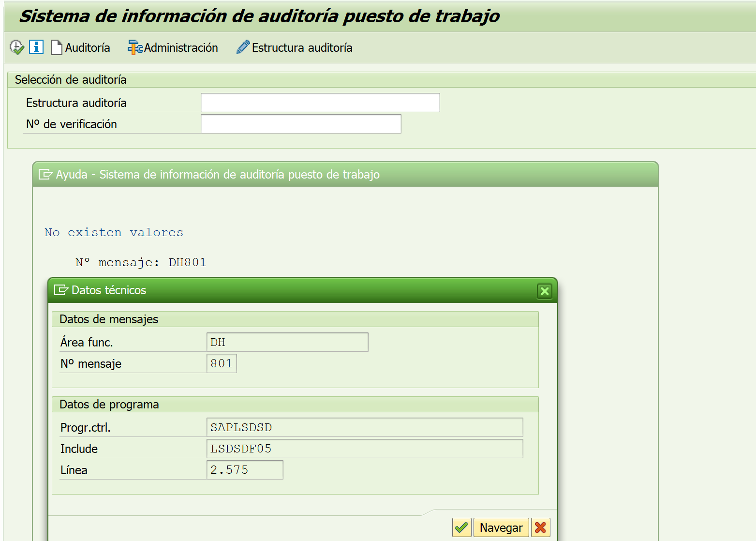Select the Línea field 2.575

pos(245,470)
